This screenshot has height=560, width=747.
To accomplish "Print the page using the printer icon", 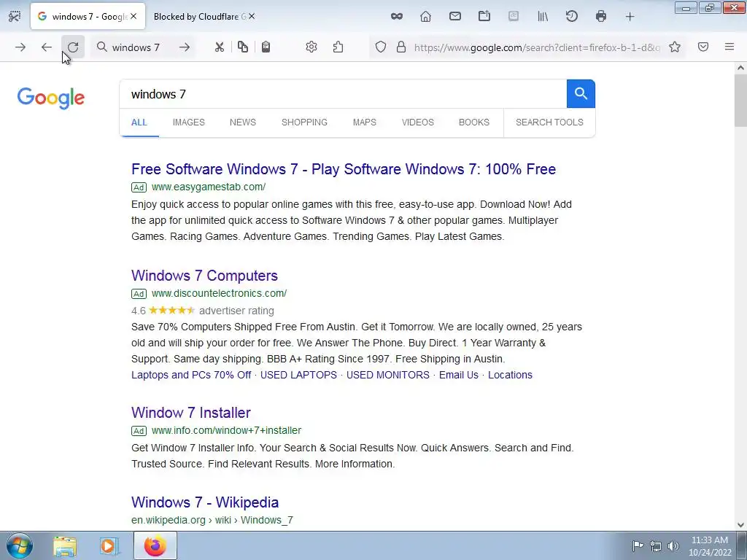I will tap(601, 17).
